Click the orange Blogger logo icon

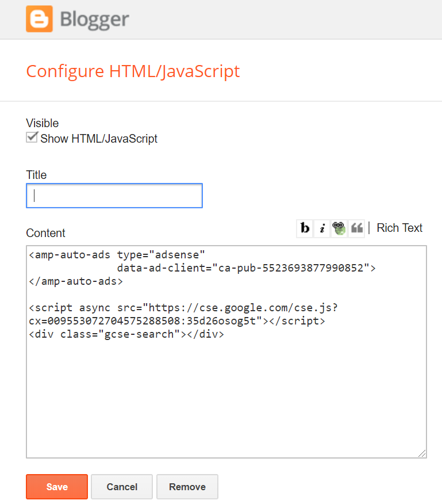point(39,18)
